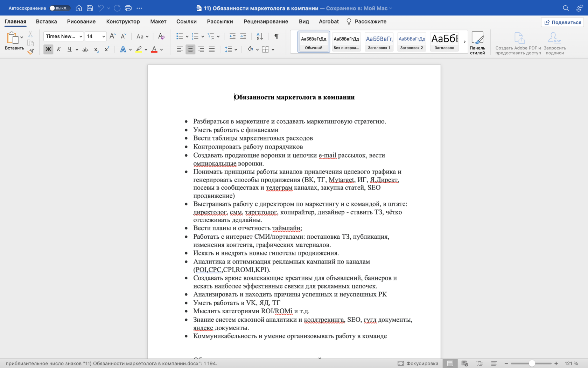Click the print icon in title bar
The image size is (588, 368).
(128, 8)
